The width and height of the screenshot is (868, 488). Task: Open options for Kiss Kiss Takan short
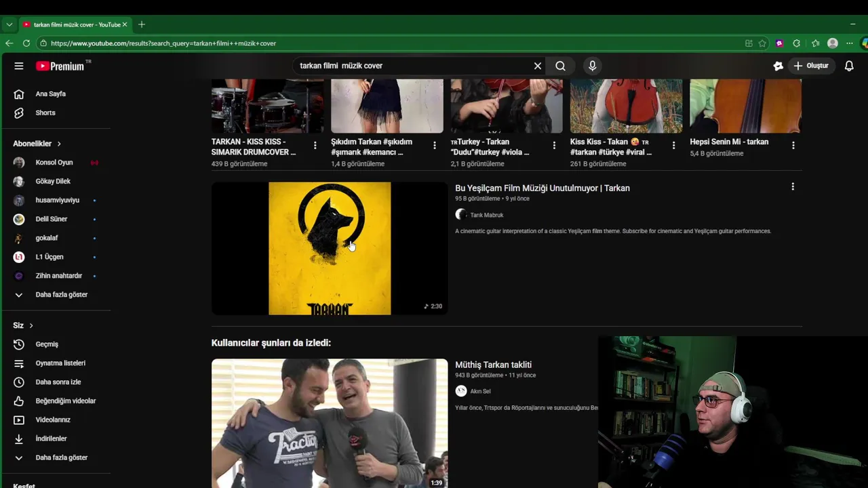click(673, 145)
